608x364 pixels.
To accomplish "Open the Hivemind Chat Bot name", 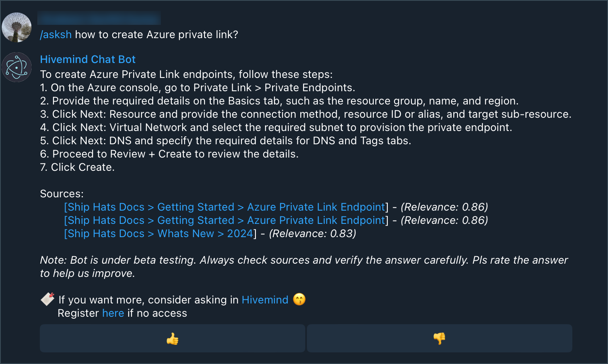I will pyautogui.click(x=88, y=59).
